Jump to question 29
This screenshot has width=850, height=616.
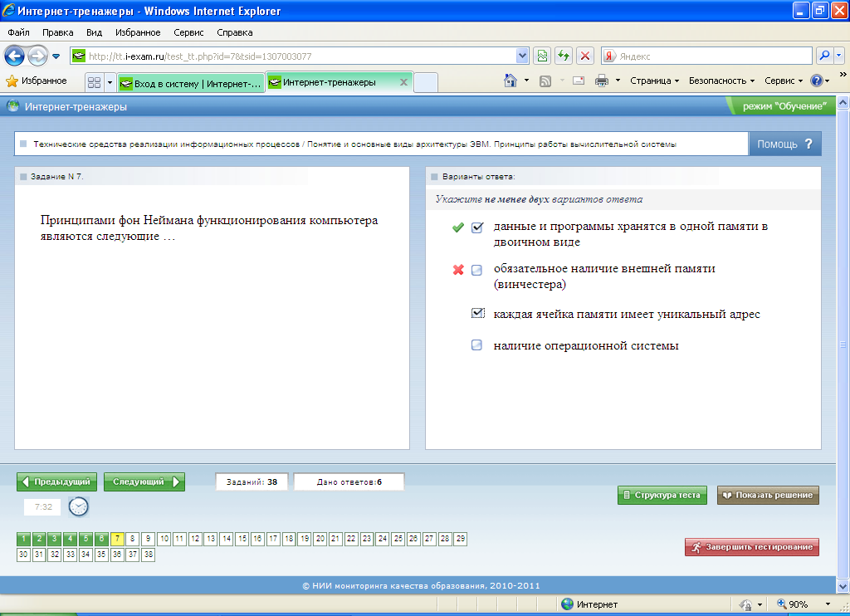coord(460,539)
